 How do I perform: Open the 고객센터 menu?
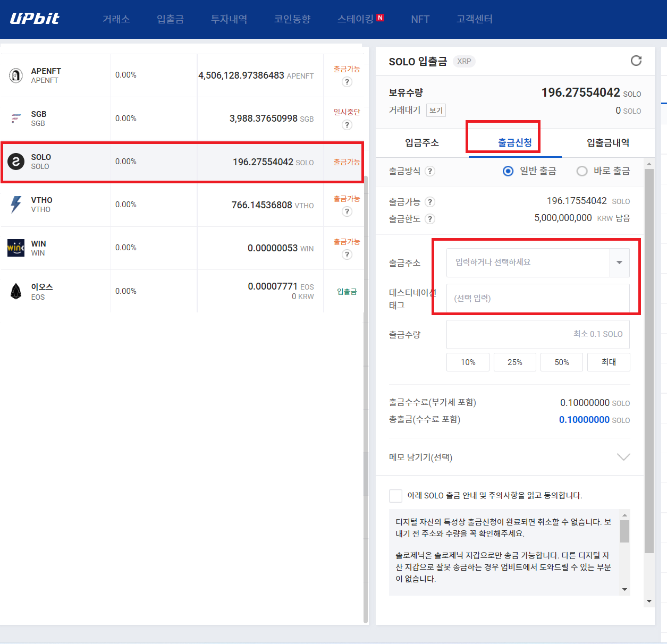475,19
